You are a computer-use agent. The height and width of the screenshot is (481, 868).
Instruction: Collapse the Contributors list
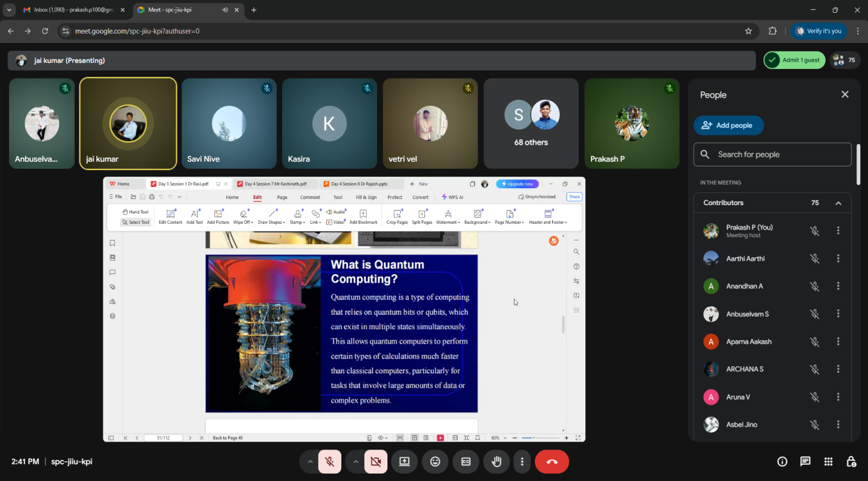click(838, 203)
